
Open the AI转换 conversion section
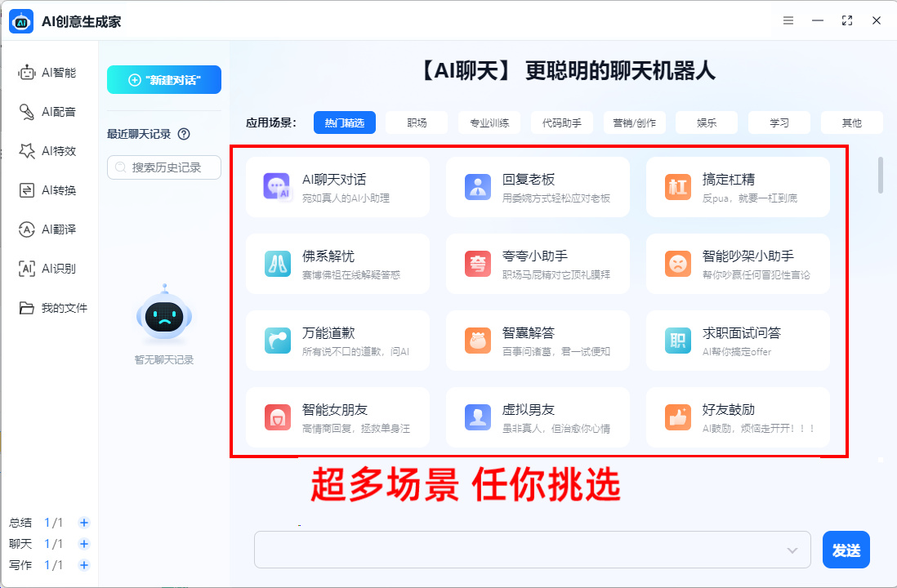tap(47, 190)
